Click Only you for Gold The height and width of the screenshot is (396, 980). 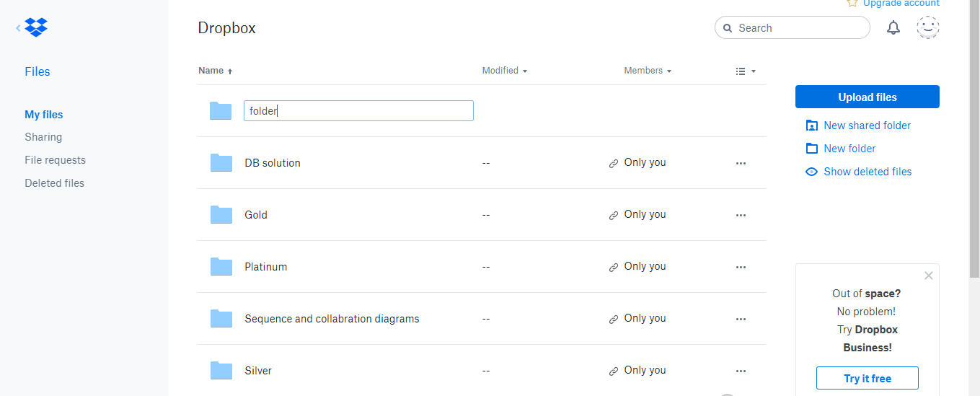point(645,214)
